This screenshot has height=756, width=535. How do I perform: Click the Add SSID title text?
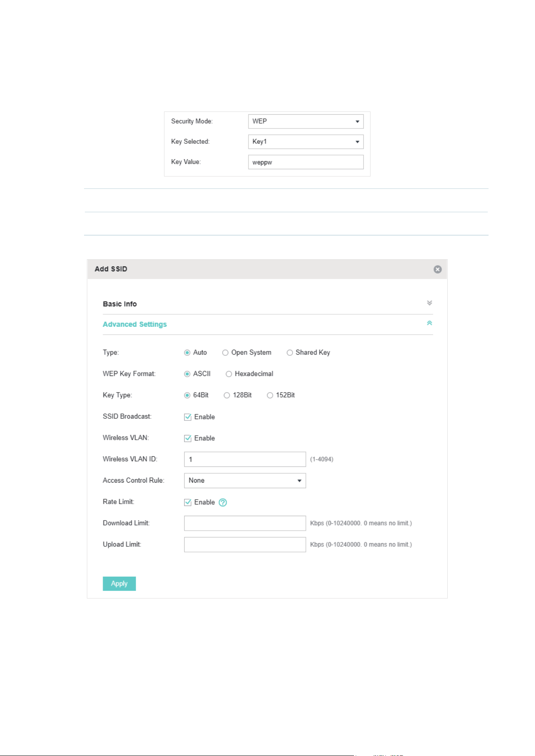tap(111, 269)
